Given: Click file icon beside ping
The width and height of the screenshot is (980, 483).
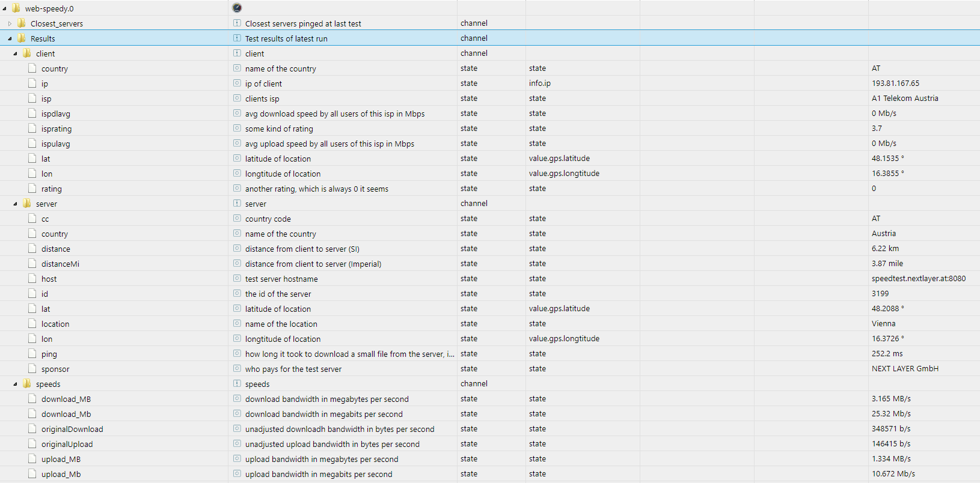Looking at the screenshot, I should pos(32,353).
